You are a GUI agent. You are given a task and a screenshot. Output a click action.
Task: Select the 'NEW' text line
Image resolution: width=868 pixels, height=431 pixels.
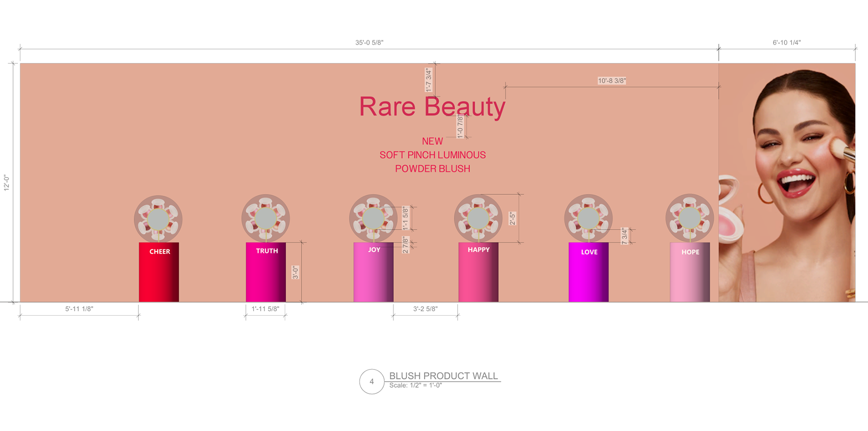[432, 141]
